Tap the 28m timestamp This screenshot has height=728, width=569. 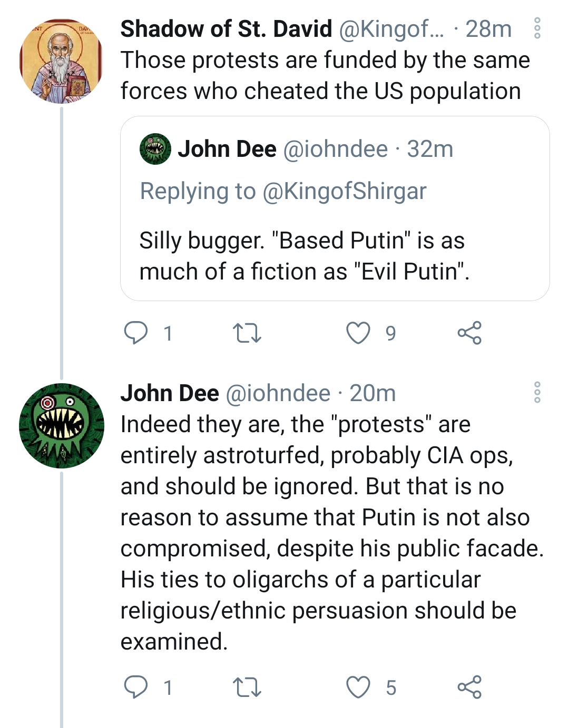tap(488, 29)
